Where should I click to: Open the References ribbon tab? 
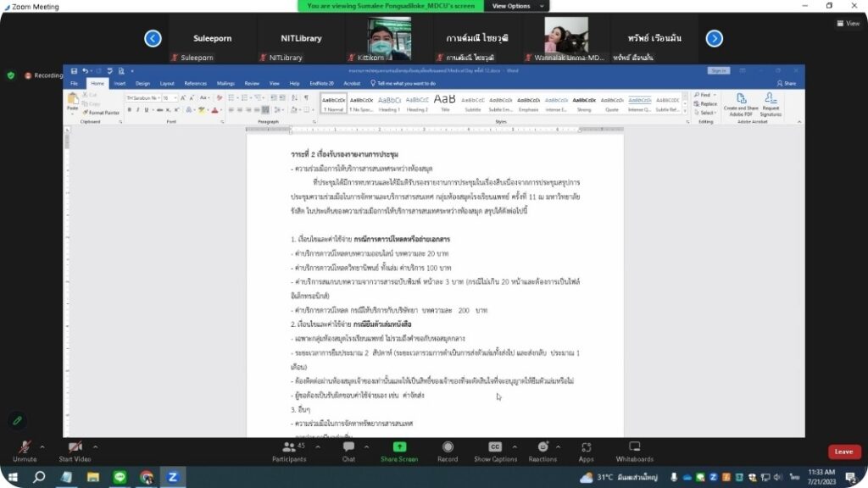coord(195,83)
